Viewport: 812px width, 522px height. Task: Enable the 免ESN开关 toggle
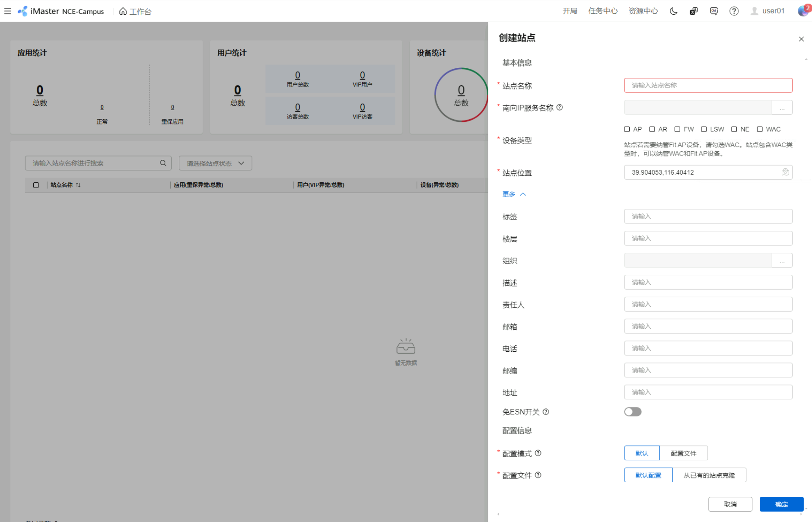point(633,412)
